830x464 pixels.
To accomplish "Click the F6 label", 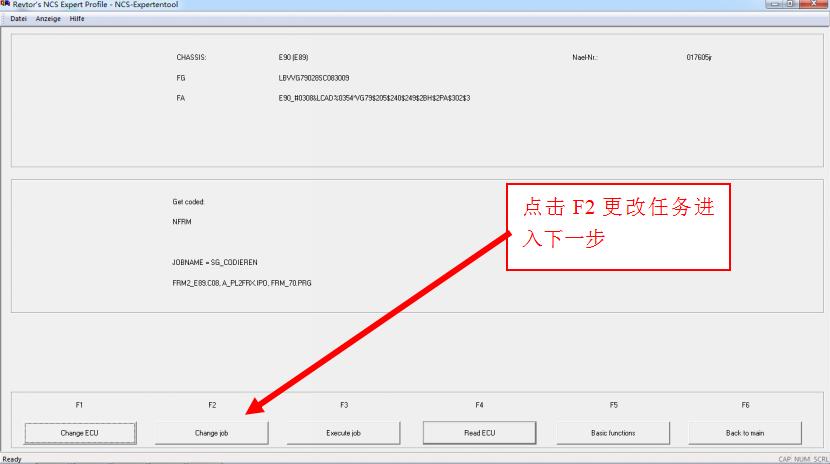I will (x=745, y=405).
